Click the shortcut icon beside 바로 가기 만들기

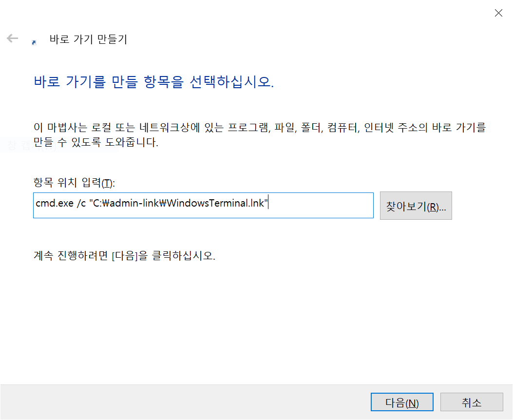(x=34, y=42)
